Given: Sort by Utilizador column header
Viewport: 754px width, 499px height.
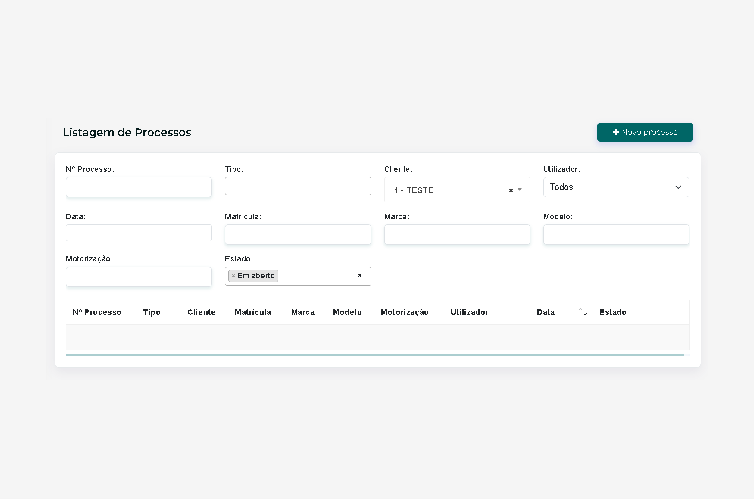Looking at the screenshot, I should [x=469, y=312].
